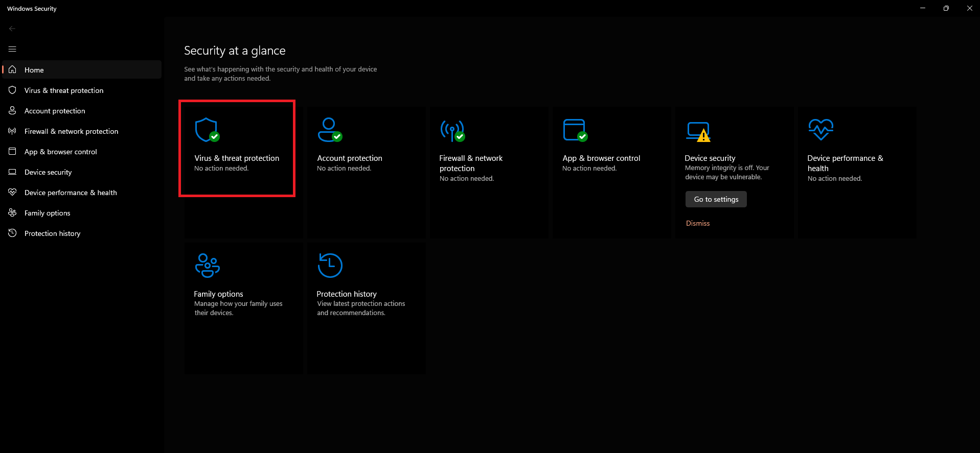This screenshot has width=980, height=453.
Task: Open the Account protection person tile icon
Action: [x=330, y=130]
